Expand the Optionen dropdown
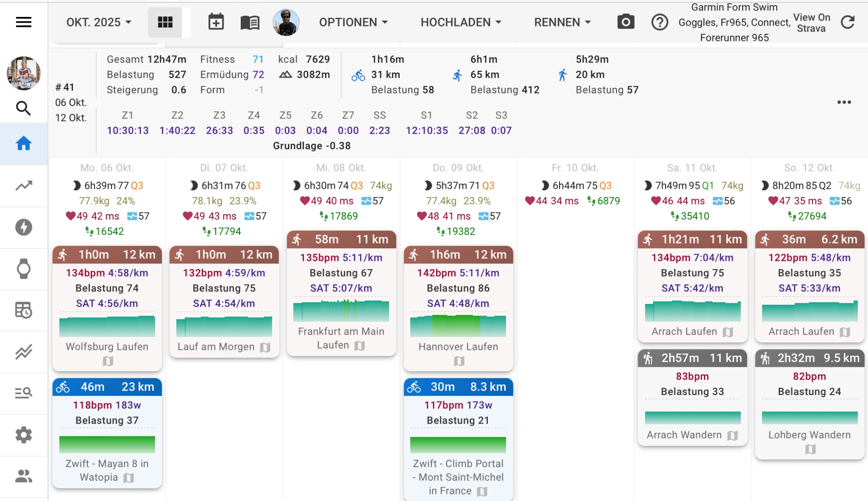The image size is (868, 501). click(x=353, y=22)
